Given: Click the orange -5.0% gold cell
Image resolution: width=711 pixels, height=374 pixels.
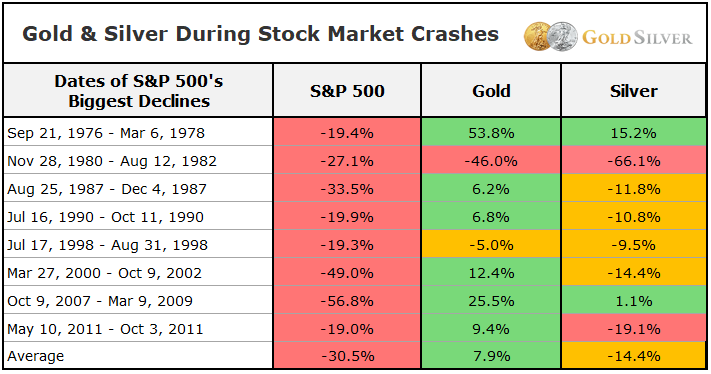Looking at the screenshot, I should [491, 244].
